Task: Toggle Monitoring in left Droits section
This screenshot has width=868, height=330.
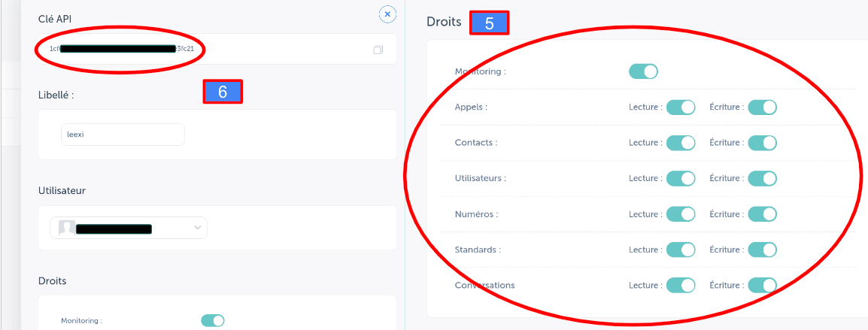Action: point(212,321)
